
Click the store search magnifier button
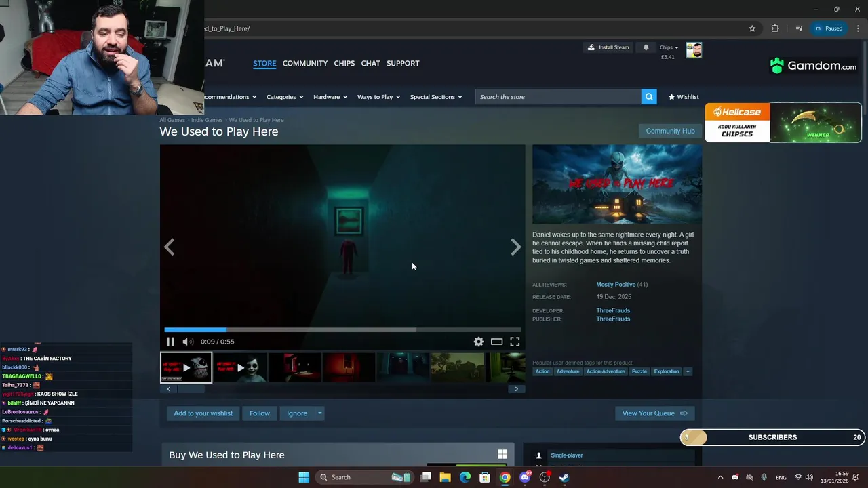tap(649, 97)
